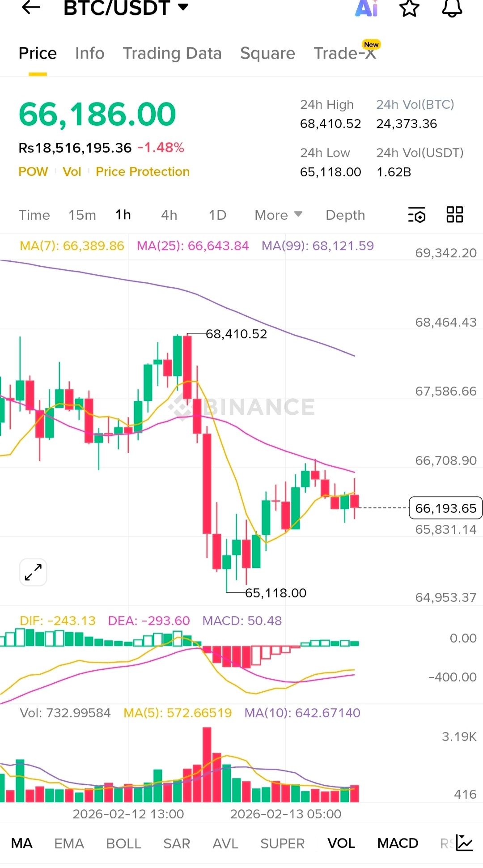This screenshot has height=868, width=483.
Task: Show the Depth chart view
Action: coord(345,215)
